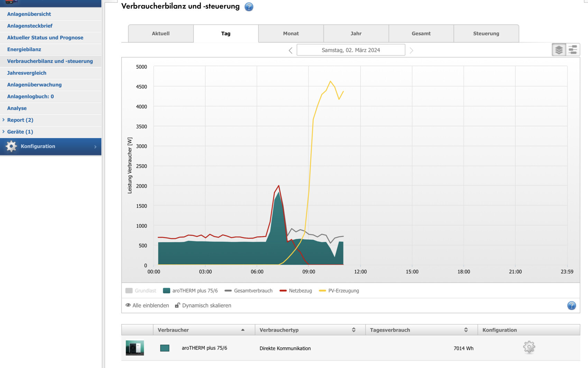Image resolution: width=588 pixels, height=368 pixels.
Task: Go to the next day arrow
Action: point(411,50)
